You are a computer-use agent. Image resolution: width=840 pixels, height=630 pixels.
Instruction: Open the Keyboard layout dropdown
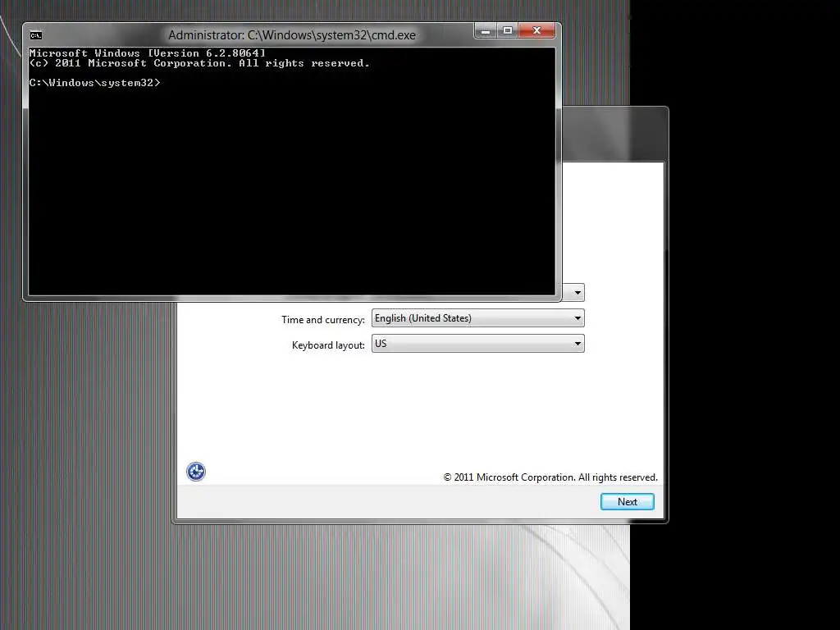pyautogui.click(x=478, y=344)
